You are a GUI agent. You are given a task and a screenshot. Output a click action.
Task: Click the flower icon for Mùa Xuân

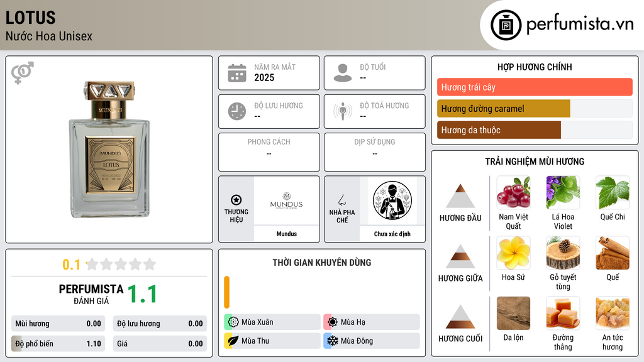point(233,322)
